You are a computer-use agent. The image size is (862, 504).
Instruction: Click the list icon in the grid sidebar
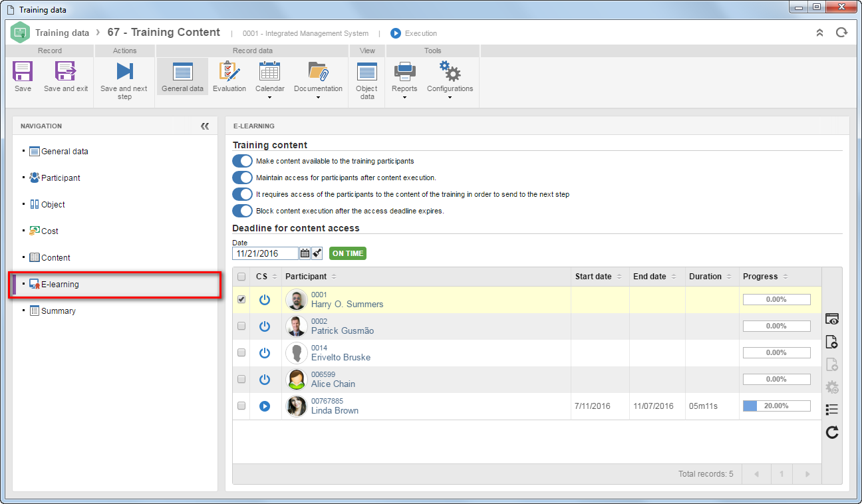(831, 410)
